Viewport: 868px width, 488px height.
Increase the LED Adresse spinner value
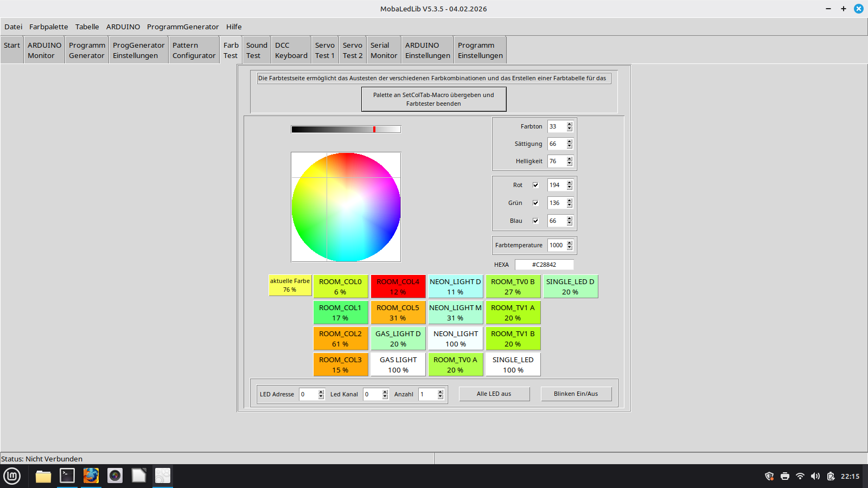pos(321,392)
